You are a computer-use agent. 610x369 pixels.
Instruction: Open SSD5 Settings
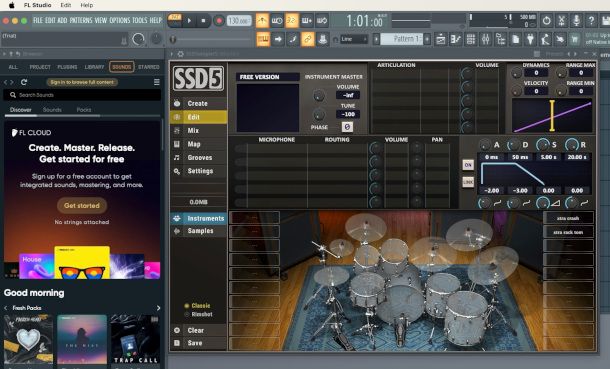pyautogui.click(x=198, y=171)
